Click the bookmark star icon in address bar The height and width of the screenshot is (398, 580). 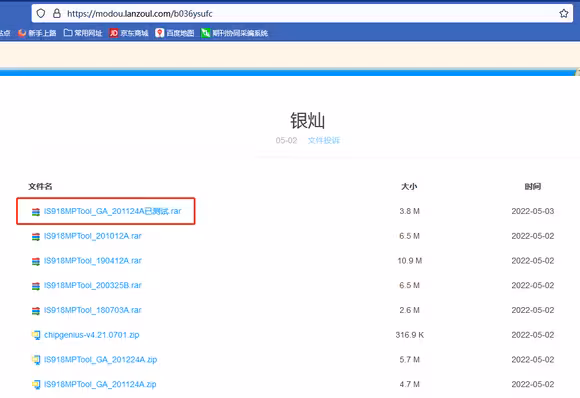[563, 14]
